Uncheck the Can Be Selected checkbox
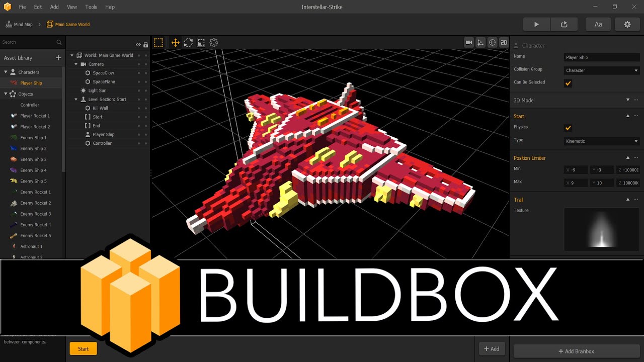This screenshot has height=362, width=644. tap(568, 83)
